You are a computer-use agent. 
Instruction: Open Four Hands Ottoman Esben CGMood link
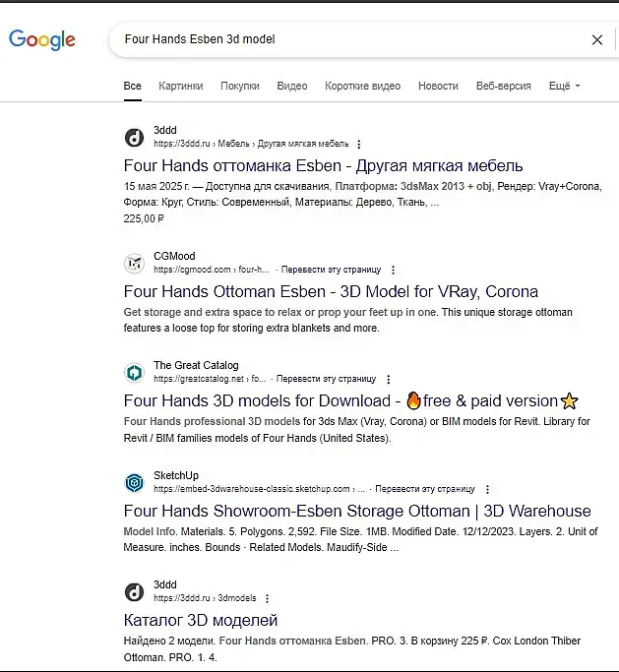pos(331,292)
